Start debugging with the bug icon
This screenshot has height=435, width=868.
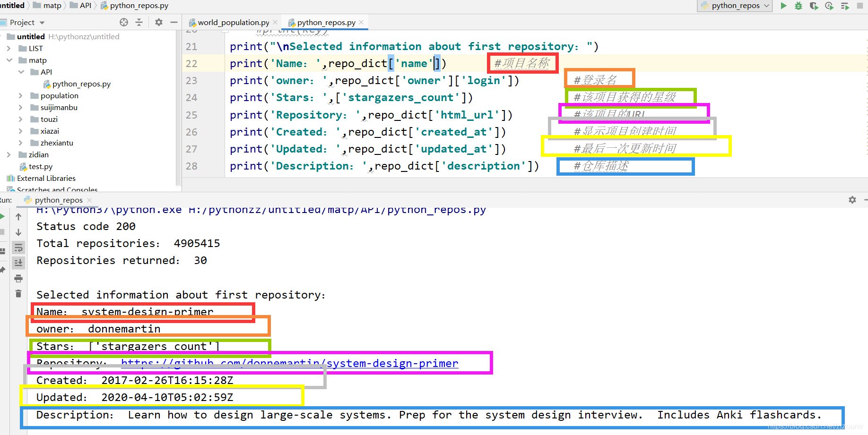(x=798, y=6)
